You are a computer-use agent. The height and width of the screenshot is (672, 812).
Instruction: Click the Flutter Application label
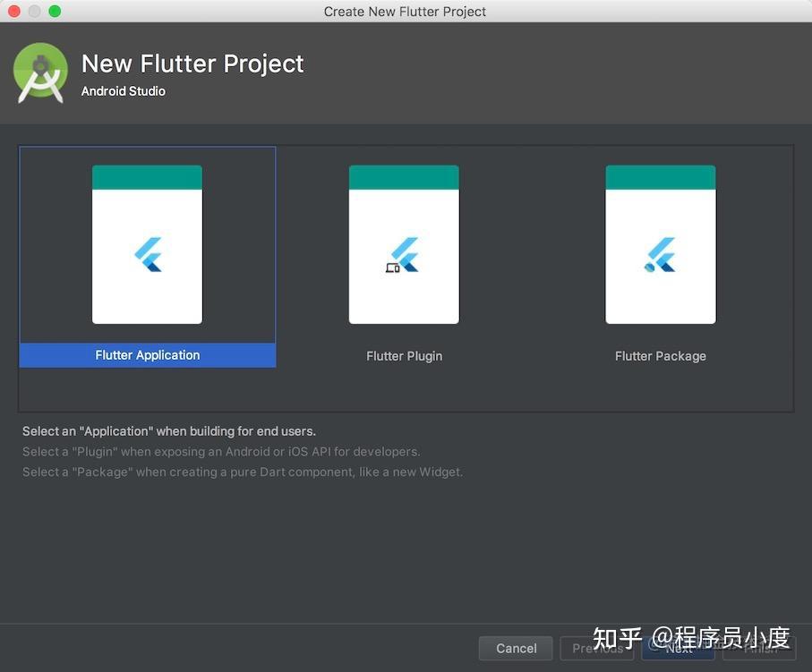tap(147, 355)
